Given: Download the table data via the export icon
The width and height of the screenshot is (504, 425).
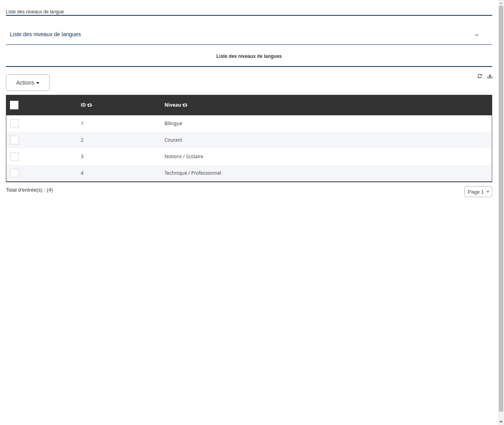Looking at the screenshot, I should [489, 76].
